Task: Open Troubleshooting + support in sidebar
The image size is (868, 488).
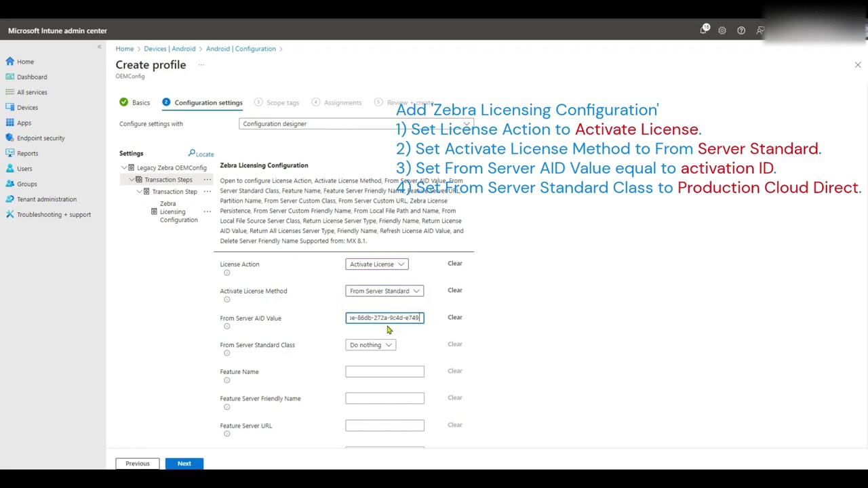Action: pyautogui.click(x=54, y=215)
